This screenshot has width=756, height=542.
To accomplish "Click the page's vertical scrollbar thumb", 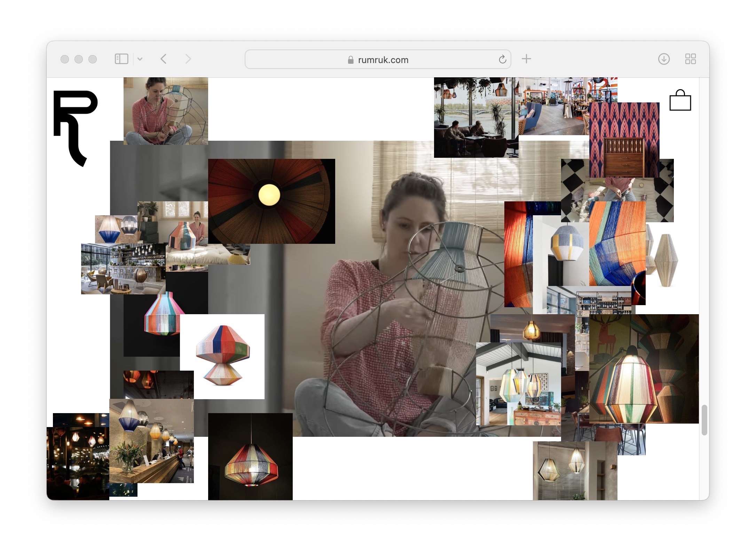I will 704,420.
